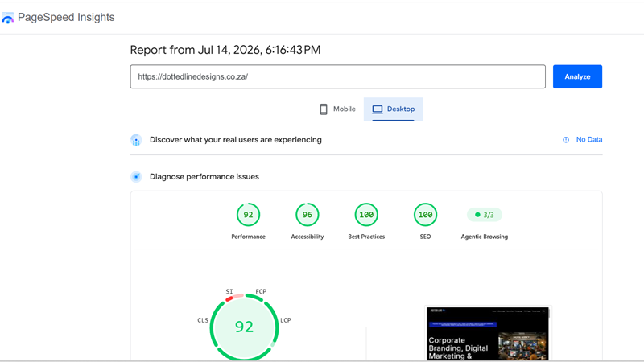Open the PageSpeed Insights home title link

click(x=66, y=17)
